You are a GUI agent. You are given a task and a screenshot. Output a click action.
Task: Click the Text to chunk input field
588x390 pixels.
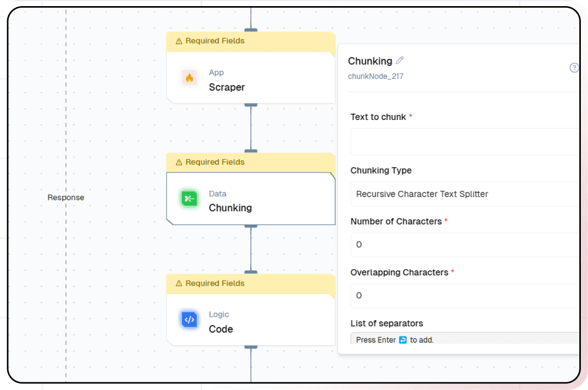465,142
